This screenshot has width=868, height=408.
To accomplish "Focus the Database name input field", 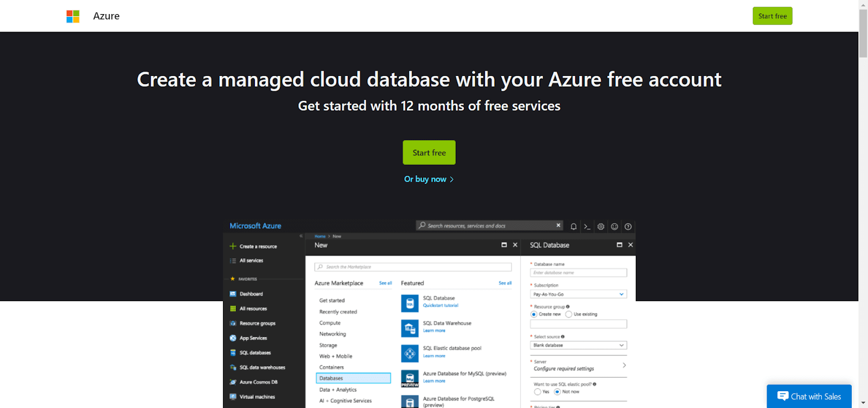I will click(578, 273).
